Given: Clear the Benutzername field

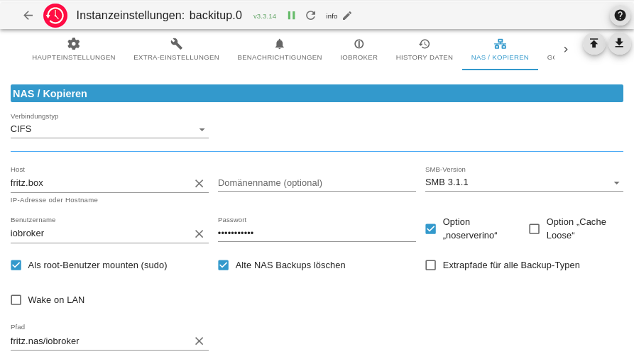Looking at the screenshot, I should [x=199, y=233].
